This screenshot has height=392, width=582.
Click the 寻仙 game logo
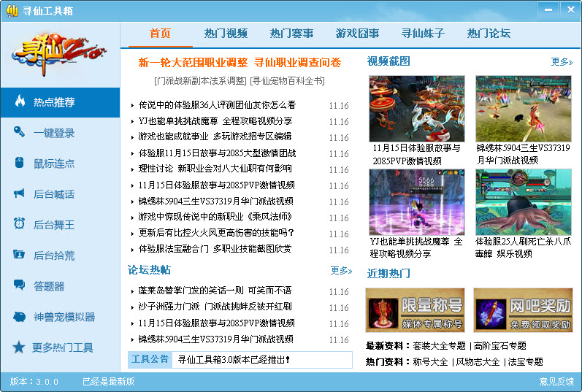59,53
